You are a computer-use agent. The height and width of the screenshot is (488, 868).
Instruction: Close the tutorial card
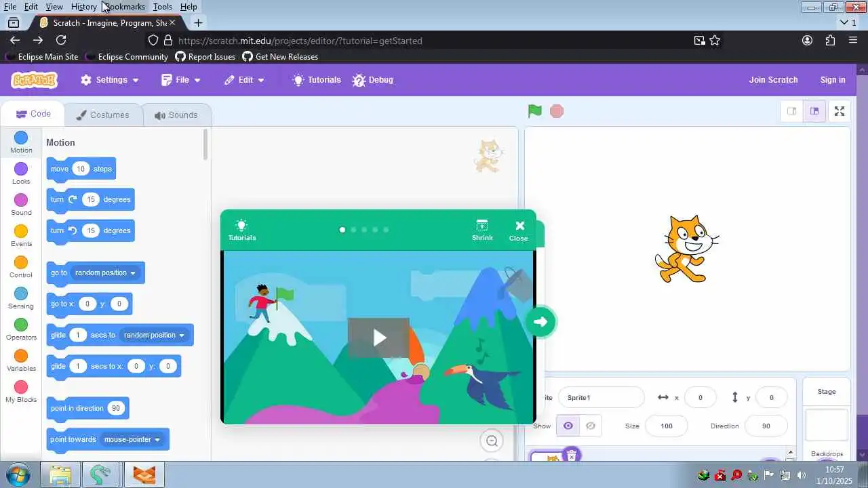click(519, 230)
